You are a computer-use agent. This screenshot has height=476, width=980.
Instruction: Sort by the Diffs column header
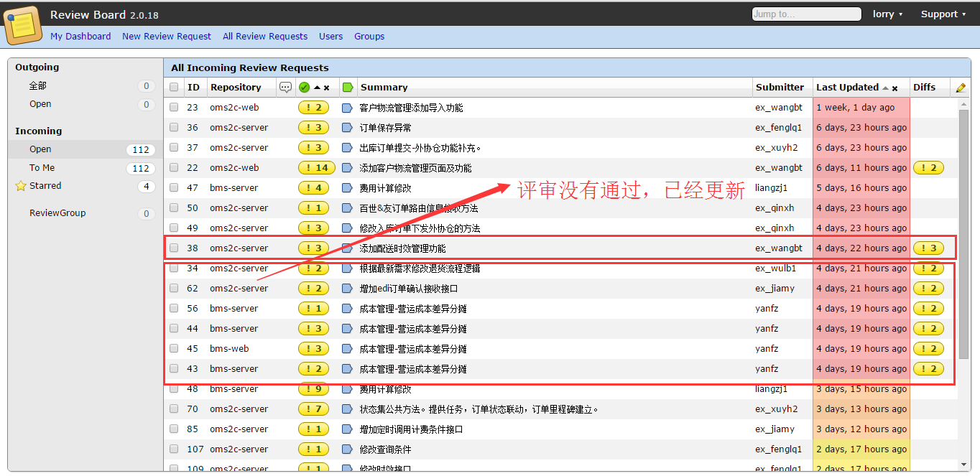[x=924, y=88]
